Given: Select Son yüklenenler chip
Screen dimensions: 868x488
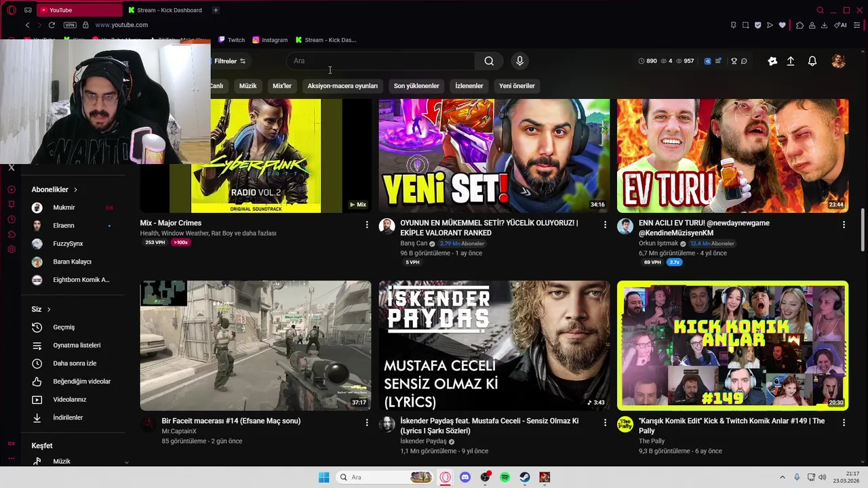Looking at the screenshot, I should (416, 86).
